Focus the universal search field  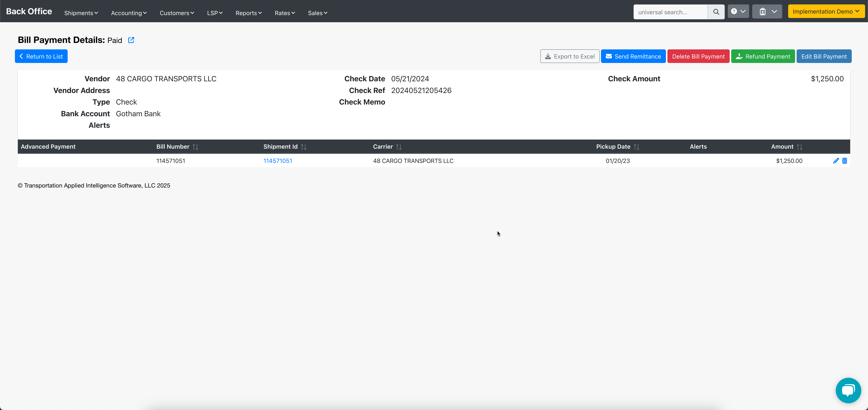click(x=670, y=12)
